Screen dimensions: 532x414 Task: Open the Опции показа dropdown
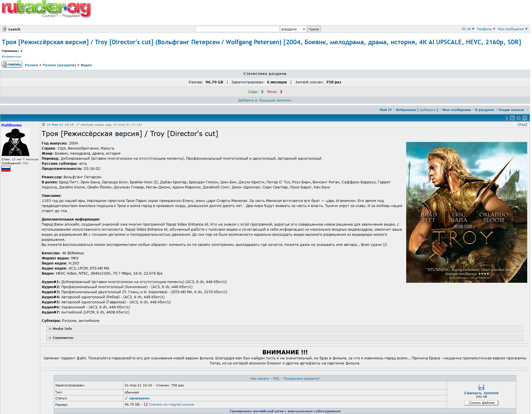point(513,110)
